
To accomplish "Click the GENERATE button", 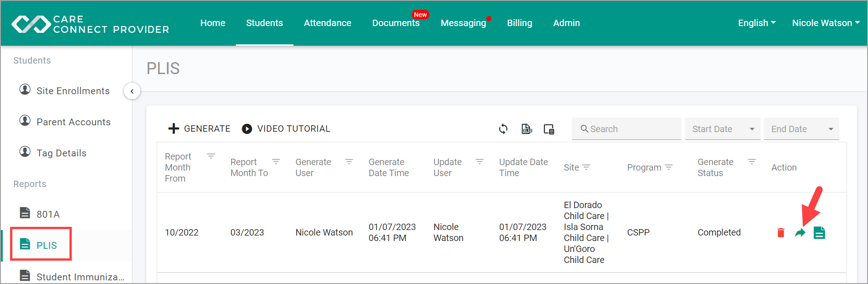I will point(199,129).
